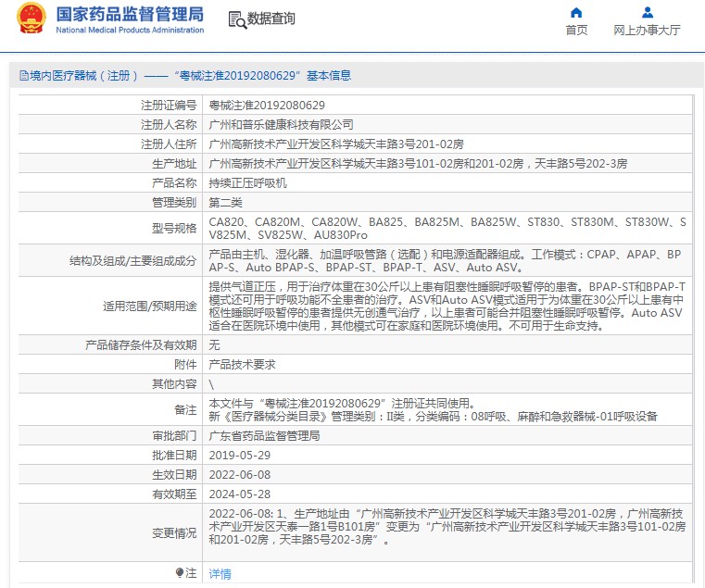705x588 pixels.
Task: Select the 无 storage value
Action: [x=214, y=344]
